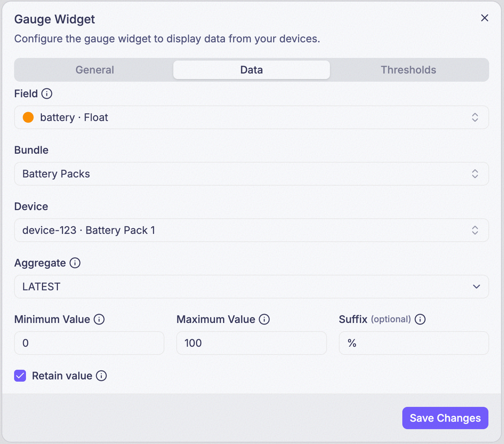
Task: Select the Data tab
Action: tap(252, 70)
